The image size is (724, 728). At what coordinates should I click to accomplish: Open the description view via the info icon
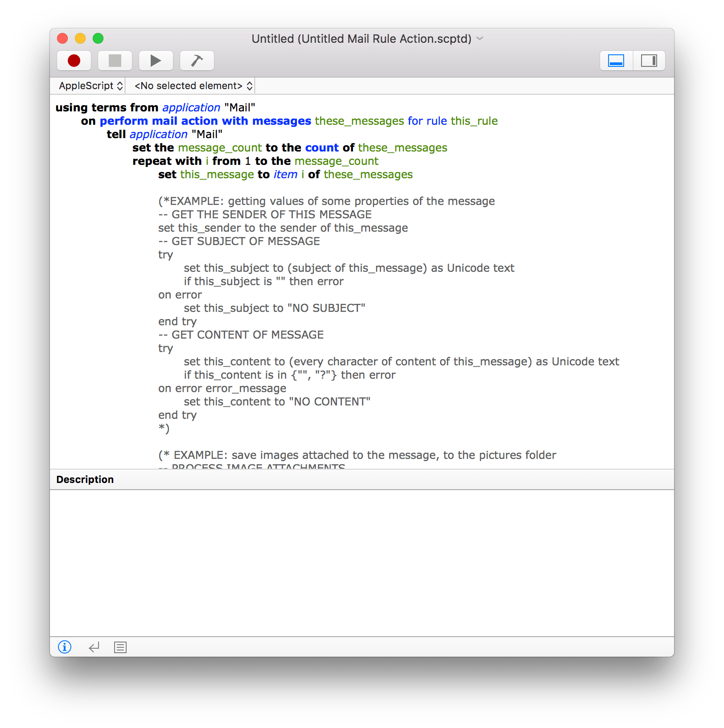click(x=65, y=647)
